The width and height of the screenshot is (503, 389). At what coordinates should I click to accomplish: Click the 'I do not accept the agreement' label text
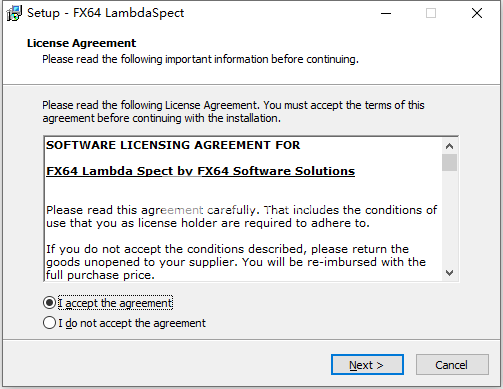132,323
